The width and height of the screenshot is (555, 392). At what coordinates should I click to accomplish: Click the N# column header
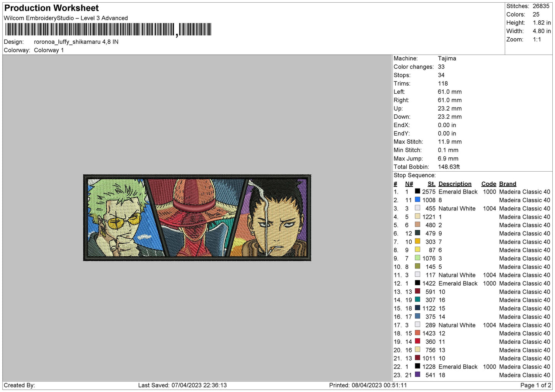409,184
